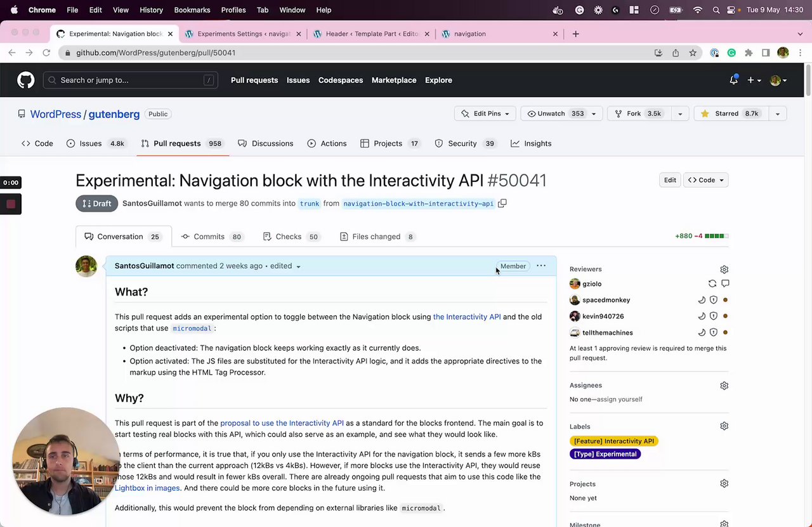812x527 pixels.
Task: Open the Labels settings gear
Action: pos(724,426)
